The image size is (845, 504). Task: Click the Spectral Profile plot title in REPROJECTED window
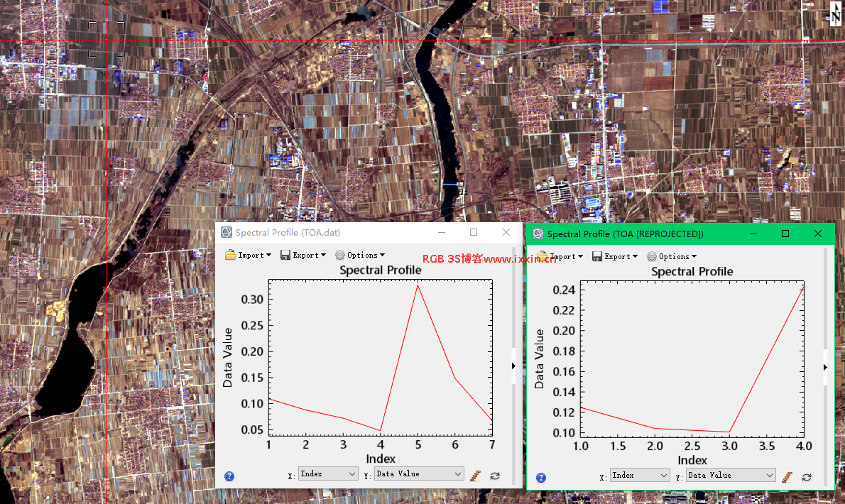point(692,271)
